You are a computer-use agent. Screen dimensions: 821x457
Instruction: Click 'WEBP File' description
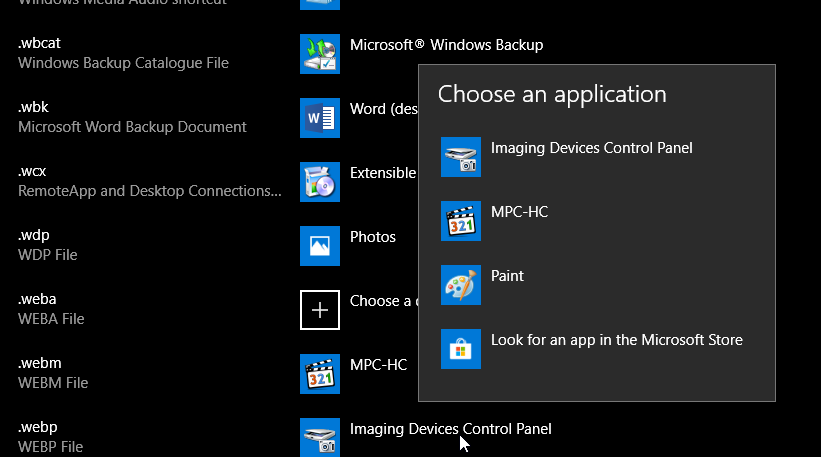click(x=51, y=447)
